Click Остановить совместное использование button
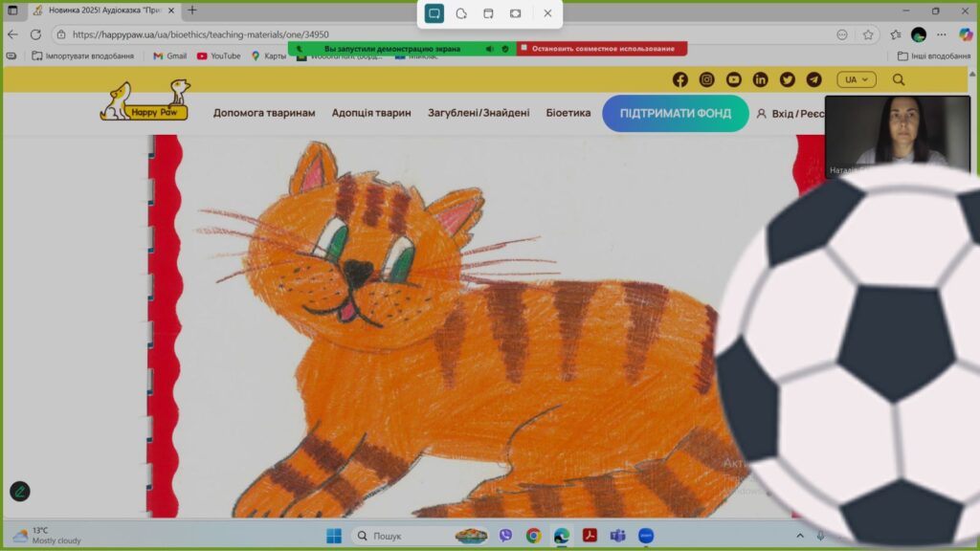This screenshot has width=980, height=551. click(602, 49)
